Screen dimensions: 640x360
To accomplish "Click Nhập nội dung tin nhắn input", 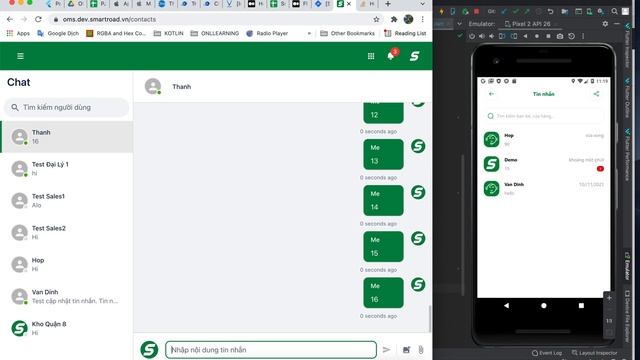I will 271,350.
